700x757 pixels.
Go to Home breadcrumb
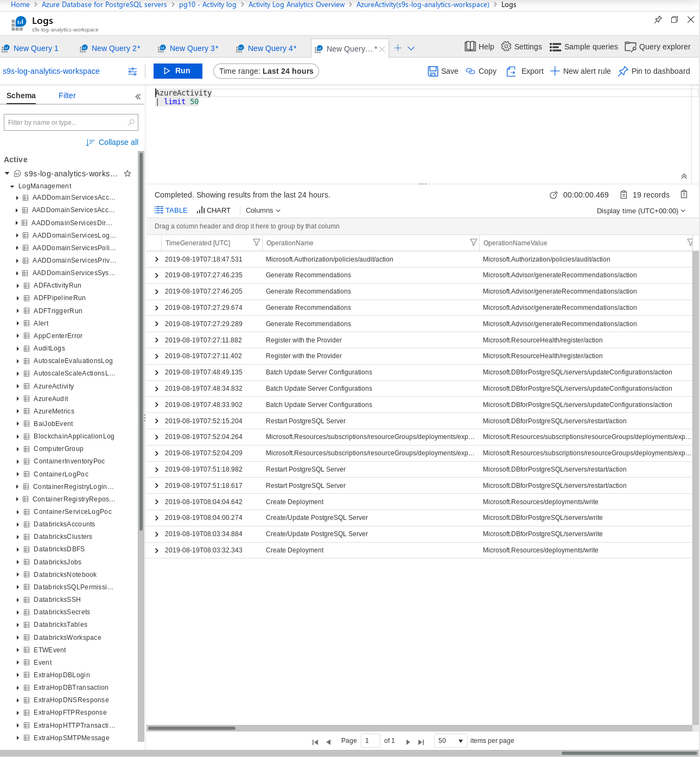[x=20, y=4]
